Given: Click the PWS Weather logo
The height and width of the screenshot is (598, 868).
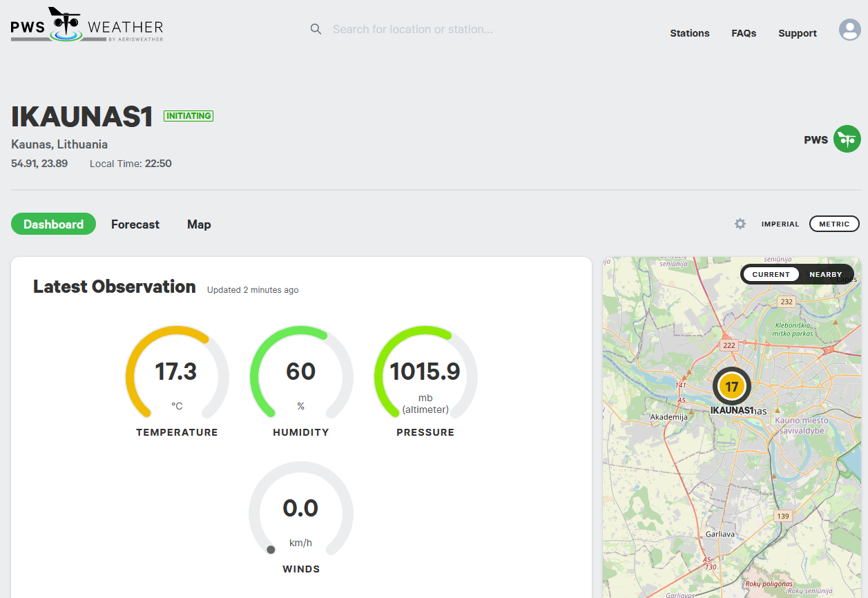Looking at the screenshot, I should pyautogui.click(x=87, y=26).
